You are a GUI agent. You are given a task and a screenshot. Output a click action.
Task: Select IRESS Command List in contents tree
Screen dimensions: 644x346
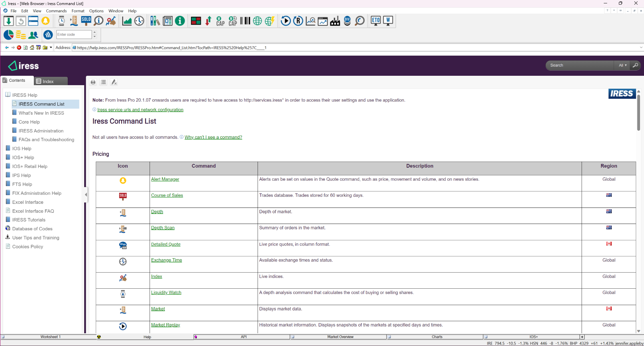pyautogui.click(x=42, y=104)
